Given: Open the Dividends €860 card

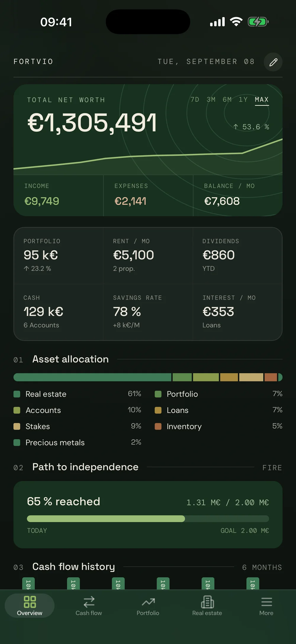Looking at the screenshot, I should [237, 256].
